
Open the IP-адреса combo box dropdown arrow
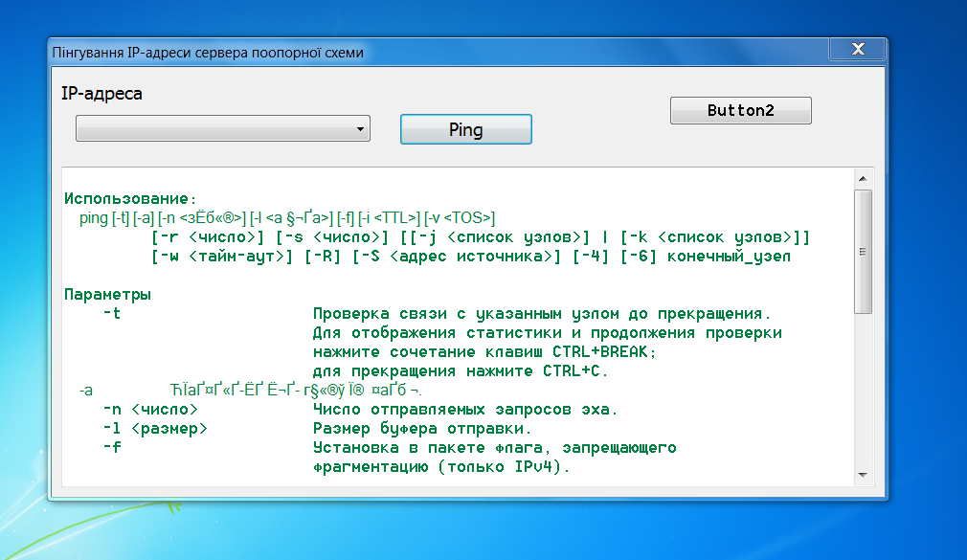pos(360,129)
